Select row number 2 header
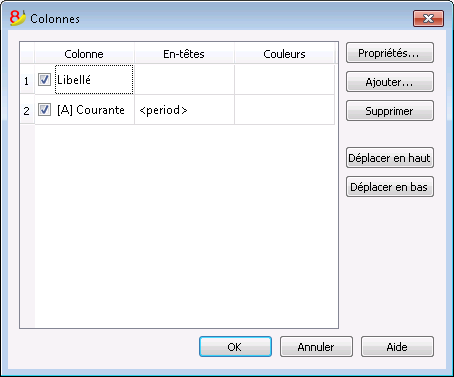The image size is (454, 377). point(27,110)
